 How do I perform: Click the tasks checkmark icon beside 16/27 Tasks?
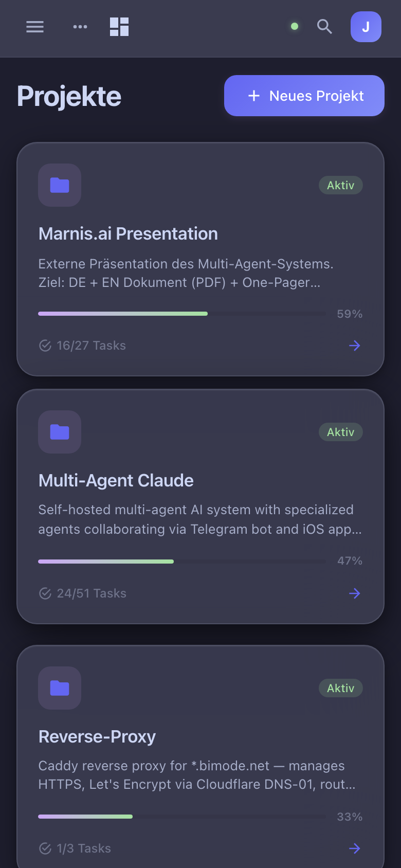[44, 346]
